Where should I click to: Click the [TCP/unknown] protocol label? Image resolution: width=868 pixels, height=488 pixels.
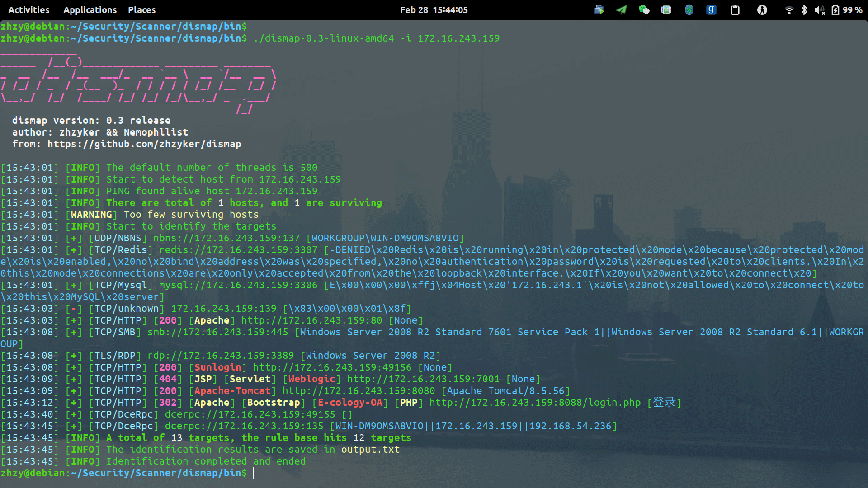(x=127, y=308)
